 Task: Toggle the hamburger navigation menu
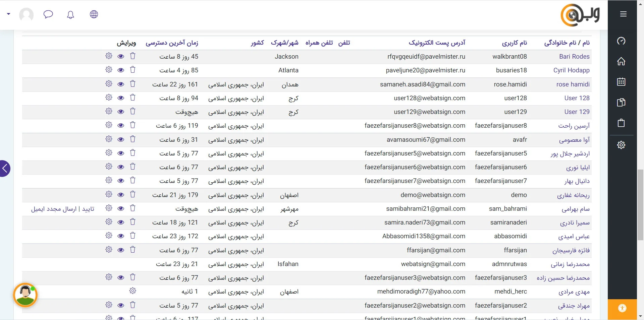click(623, 14)
